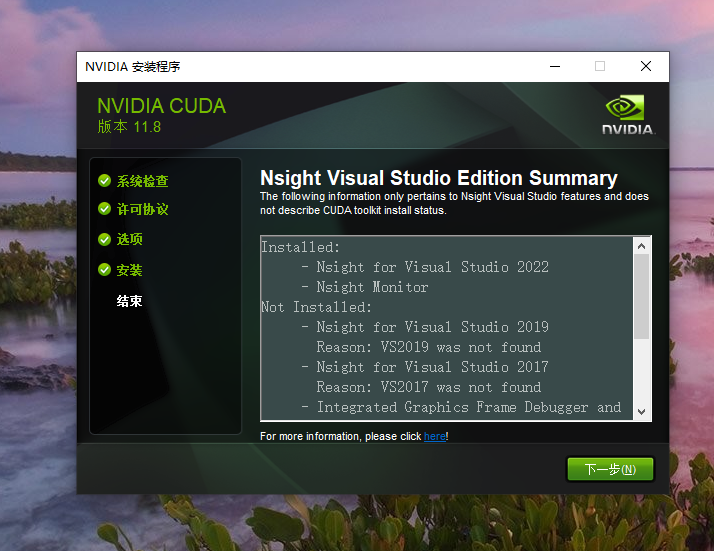
Task: Click 'Nsight Visual Studio Edition Summary' heading
Action: coord(439,178)
